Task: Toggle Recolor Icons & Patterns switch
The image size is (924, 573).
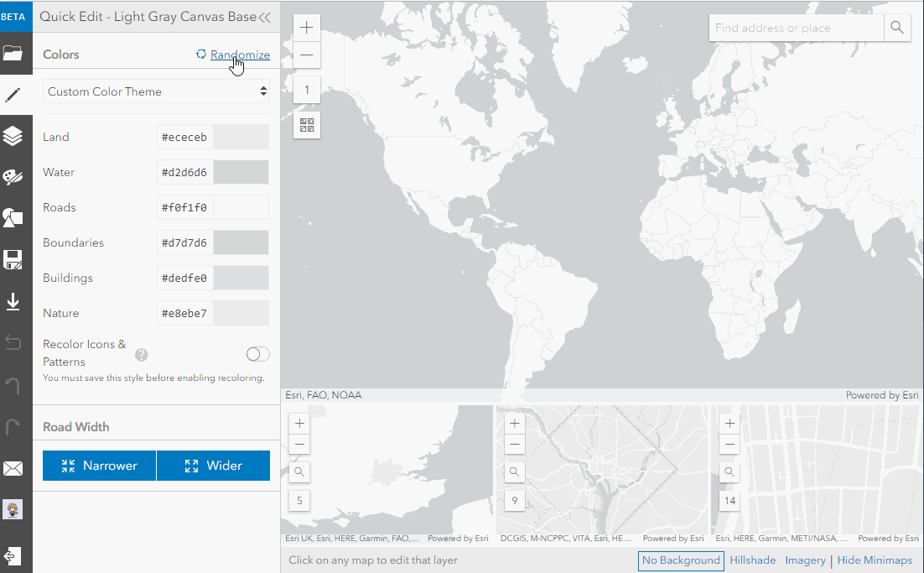Action: pyautogui.click(x=257, y=354)
